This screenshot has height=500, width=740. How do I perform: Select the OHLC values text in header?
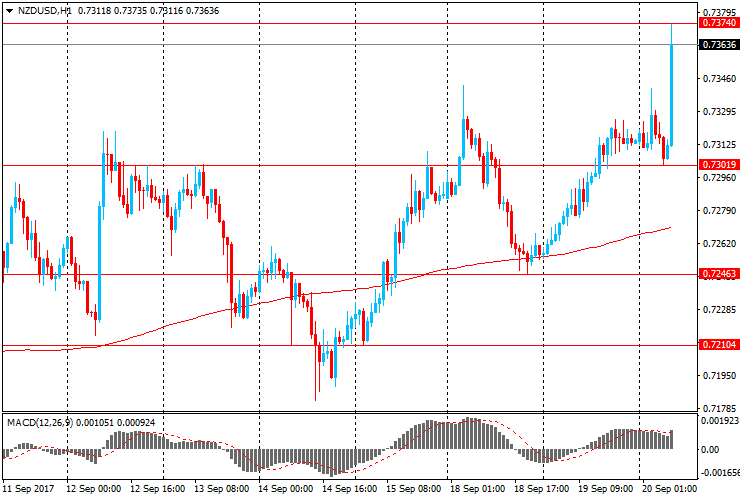(x=149, y=10)
